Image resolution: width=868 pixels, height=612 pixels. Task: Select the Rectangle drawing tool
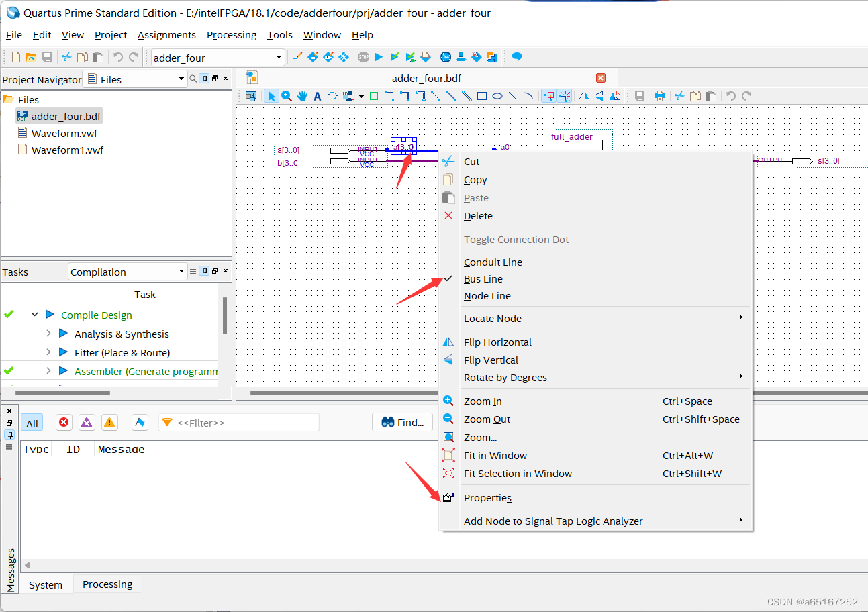click(x=482, y=96)
